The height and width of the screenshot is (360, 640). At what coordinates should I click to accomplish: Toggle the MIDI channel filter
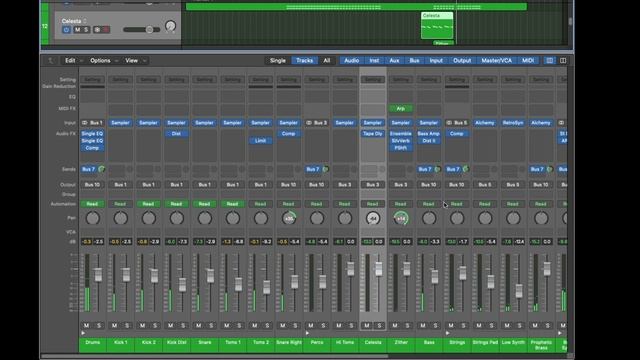tap(528, 60)
